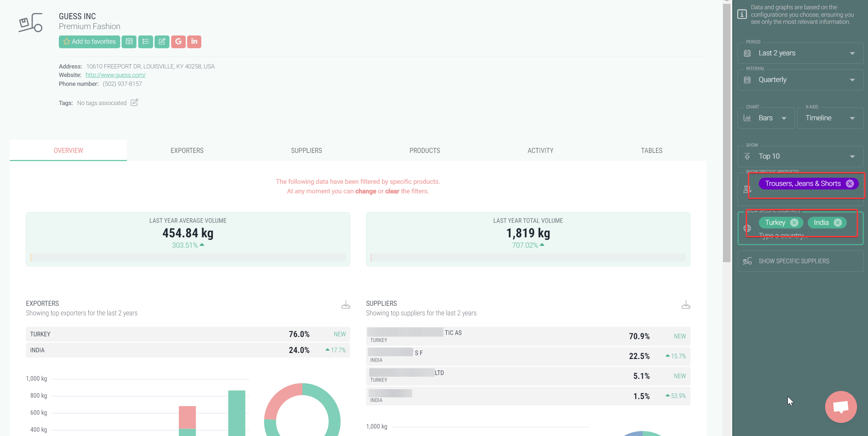Open the list view icon button

point(145,42)
